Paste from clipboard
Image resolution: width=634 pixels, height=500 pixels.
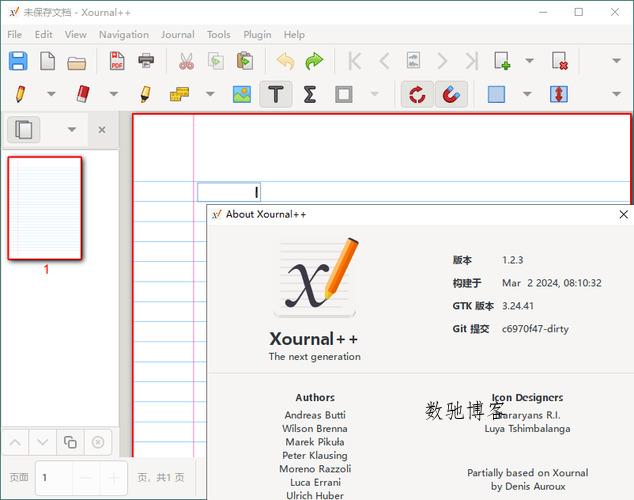pyautogui.click(x=245, y=61)
